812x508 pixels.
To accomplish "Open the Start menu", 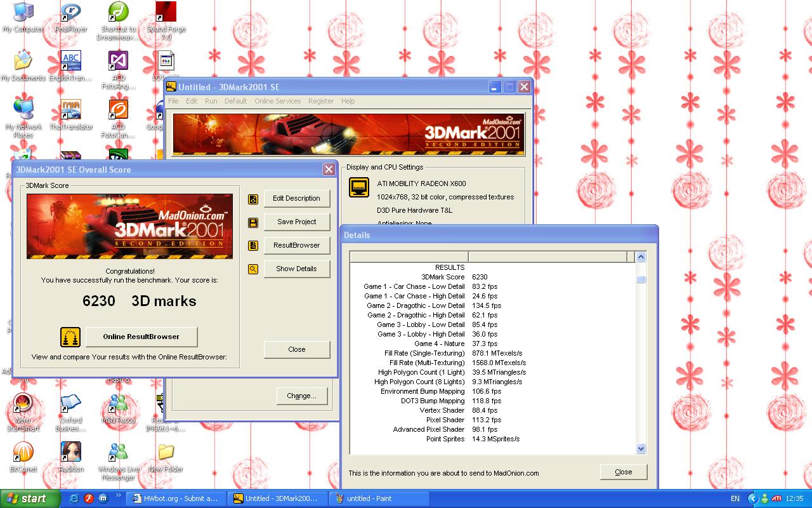I will [x=30, y=498].
